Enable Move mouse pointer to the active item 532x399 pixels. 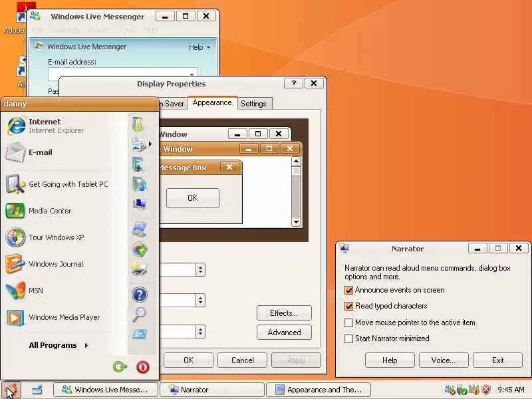tap(348, 323)
